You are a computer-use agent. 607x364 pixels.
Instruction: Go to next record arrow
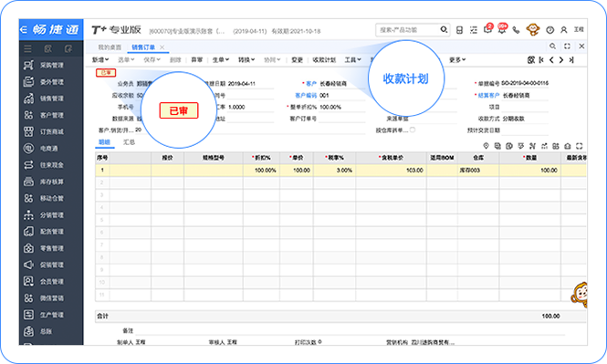coord(561,59)
